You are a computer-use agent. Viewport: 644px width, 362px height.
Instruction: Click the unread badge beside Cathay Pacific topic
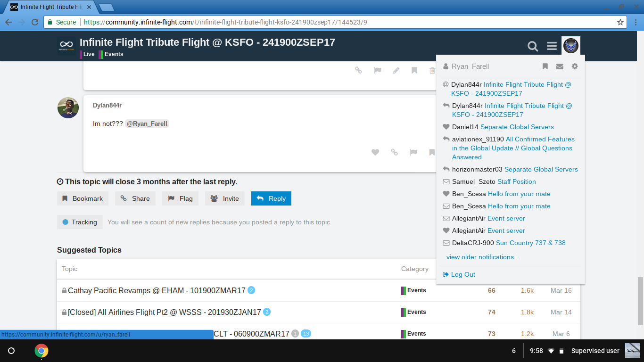tap(251, 290)
